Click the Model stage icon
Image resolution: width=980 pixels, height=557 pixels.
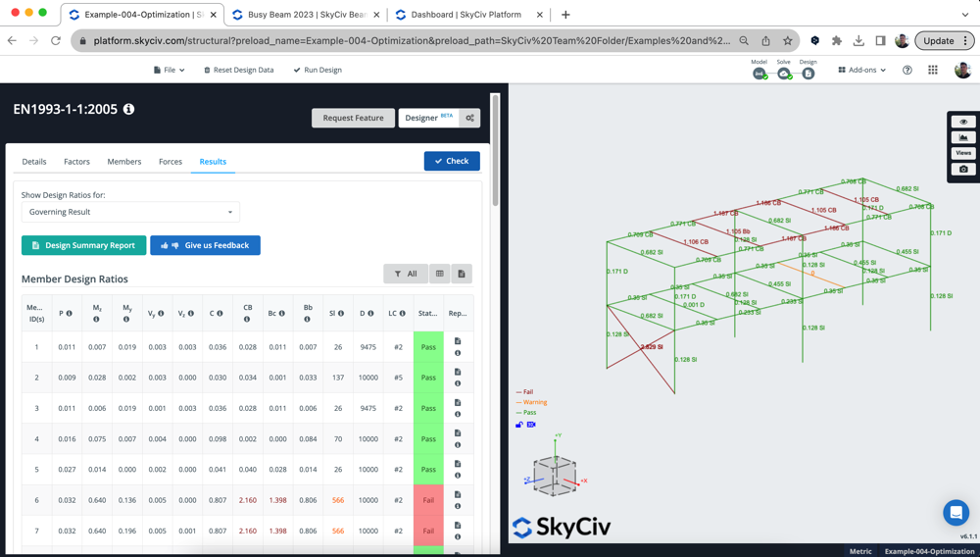[759, 74]
